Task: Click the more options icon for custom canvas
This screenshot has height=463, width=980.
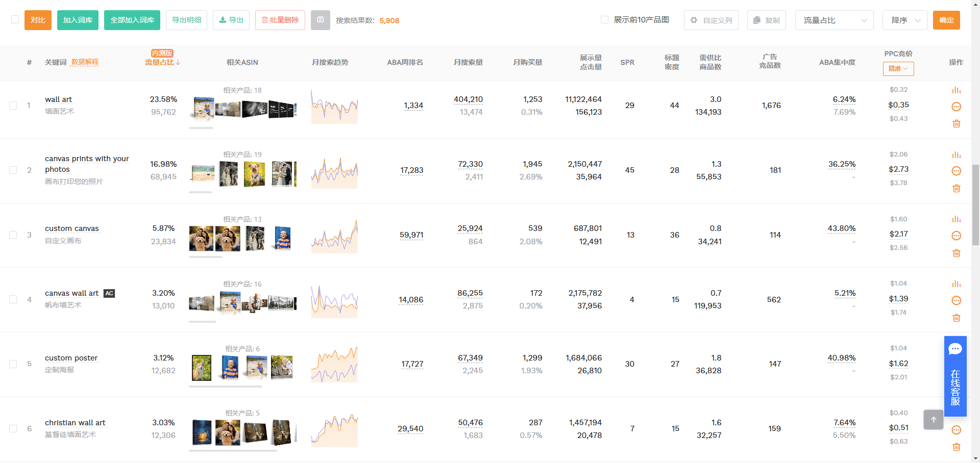Action: (957, 236)
